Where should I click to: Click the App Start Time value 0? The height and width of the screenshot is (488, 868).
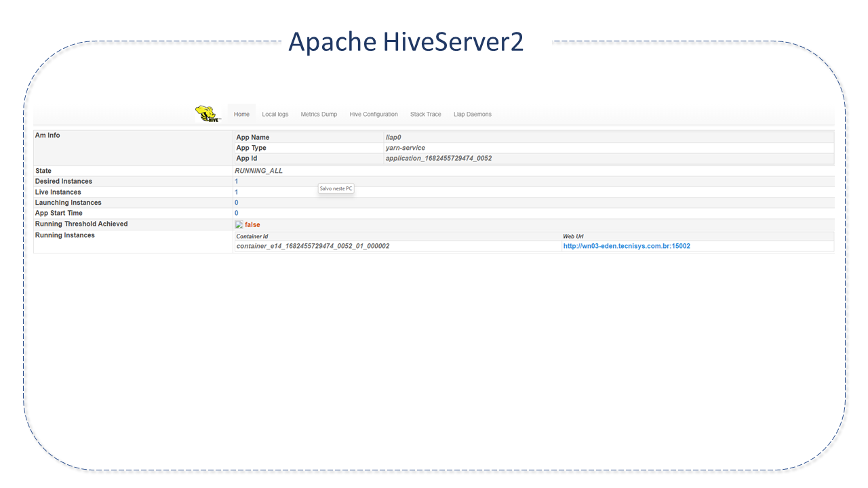(x=236, y=213)
